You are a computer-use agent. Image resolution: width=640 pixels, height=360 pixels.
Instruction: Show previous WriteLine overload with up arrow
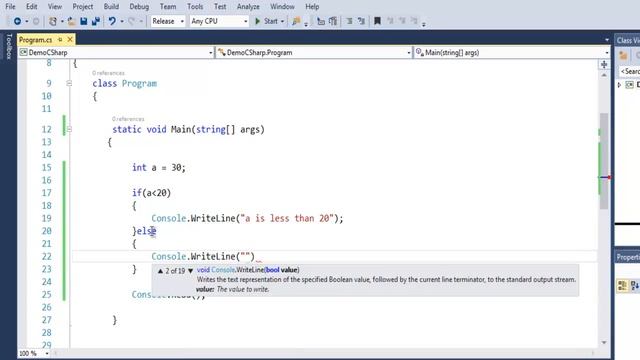(160, 271)
